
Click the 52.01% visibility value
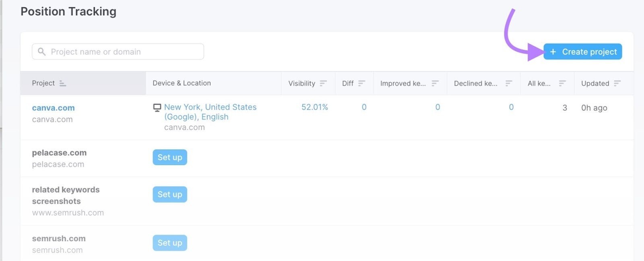(314, 107)
